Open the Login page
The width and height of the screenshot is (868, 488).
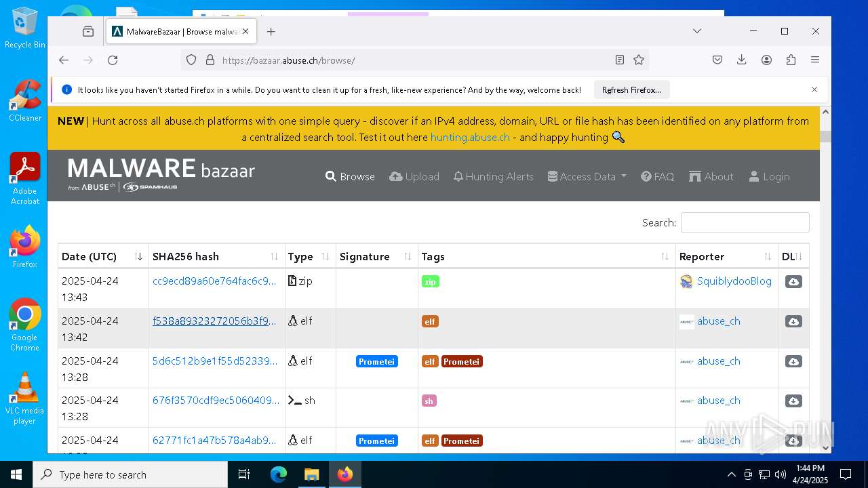769,176
